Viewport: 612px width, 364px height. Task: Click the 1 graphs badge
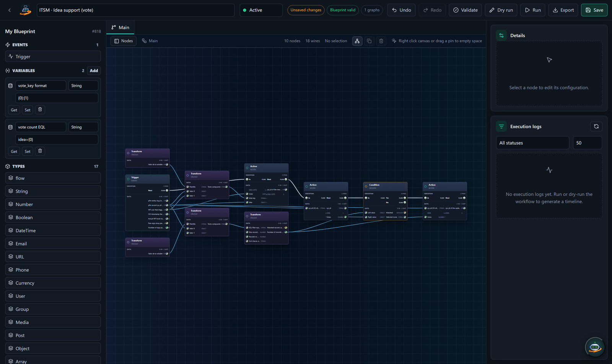(x=372, y=10)
